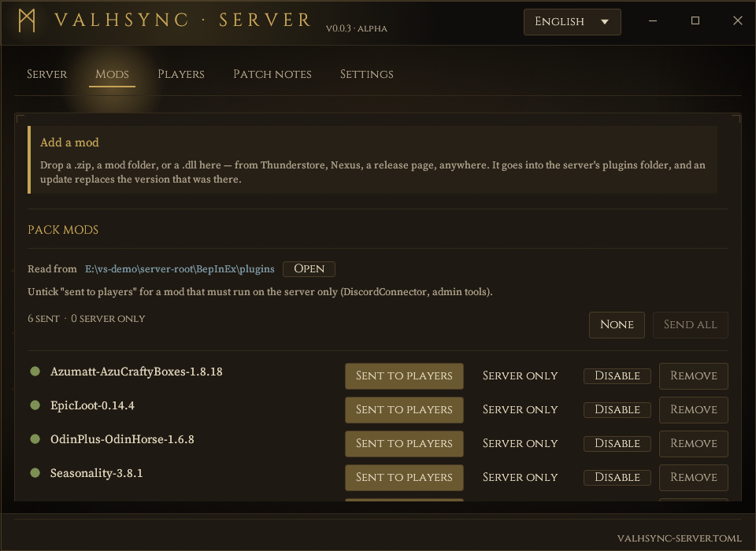Select the Azumatt-AzuCraftyBoxes-1.8.18 mod name
Image resolution: width=756 pixels, height=551 pixels.
(136, 372)
